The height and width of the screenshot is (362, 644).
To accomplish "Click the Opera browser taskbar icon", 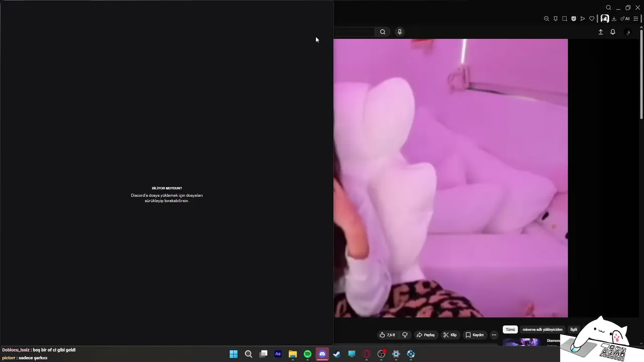I will pyautogui.click(x=367, y=354).
